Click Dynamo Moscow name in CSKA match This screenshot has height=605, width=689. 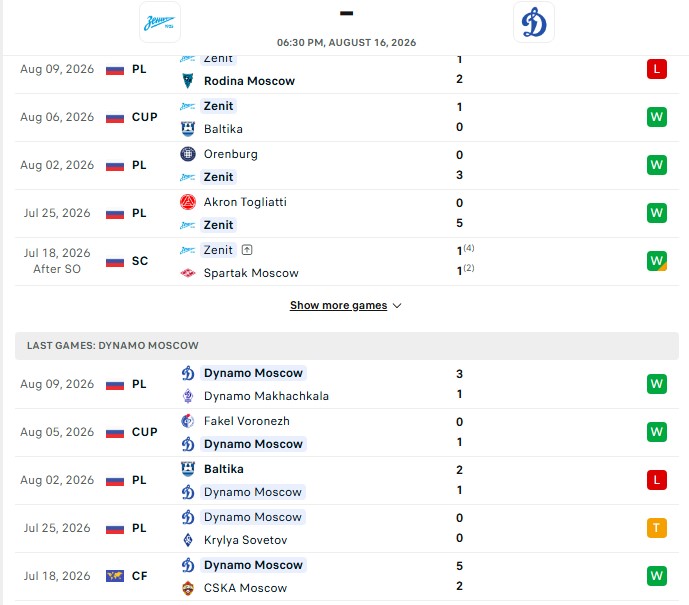(x=253, y=565)
